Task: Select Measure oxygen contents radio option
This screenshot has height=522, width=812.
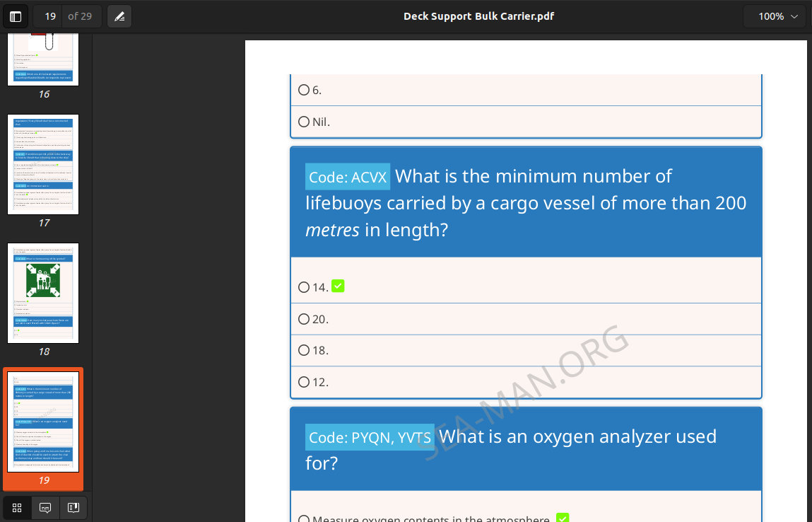Action: [304, 518]
